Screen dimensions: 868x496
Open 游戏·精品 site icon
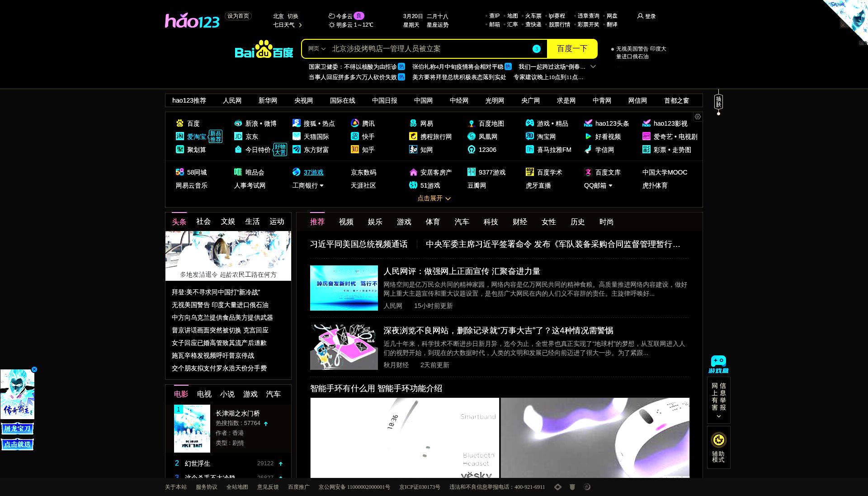pyautogui.click(x=530, y=123)
